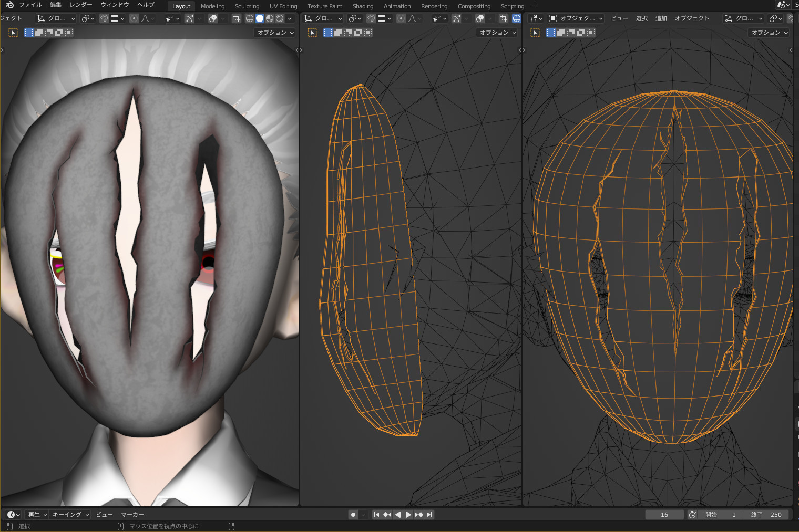Switch to the Shading workspace tab
The image size is (799, 532).
pyautogui.click(x=363, y=6)
